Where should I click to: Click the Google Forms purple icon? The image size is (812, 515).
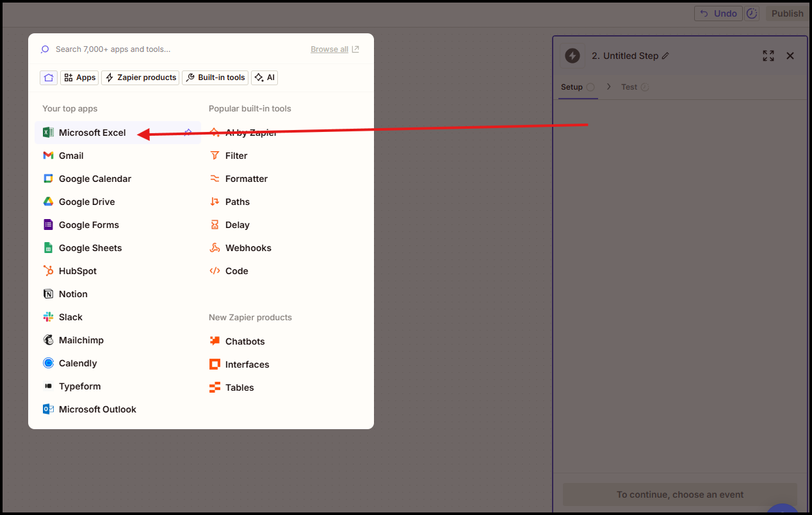click(48, 225)
